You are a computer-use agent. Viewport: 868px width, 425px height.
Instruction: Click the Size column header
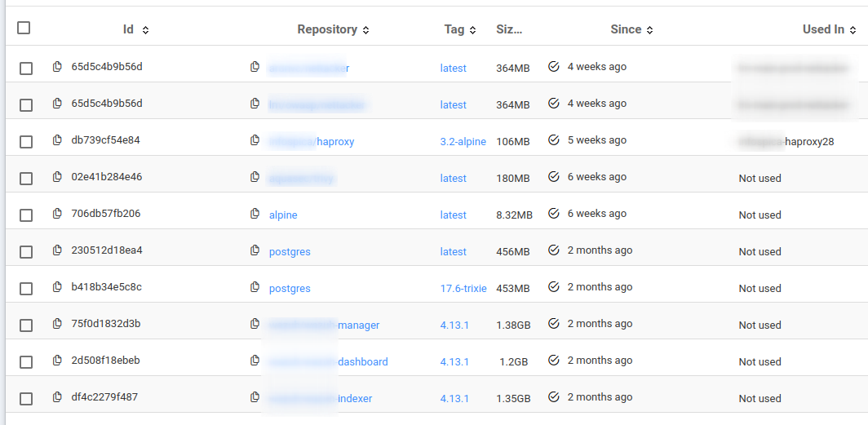pyautogui.click(x=509, y=29)
